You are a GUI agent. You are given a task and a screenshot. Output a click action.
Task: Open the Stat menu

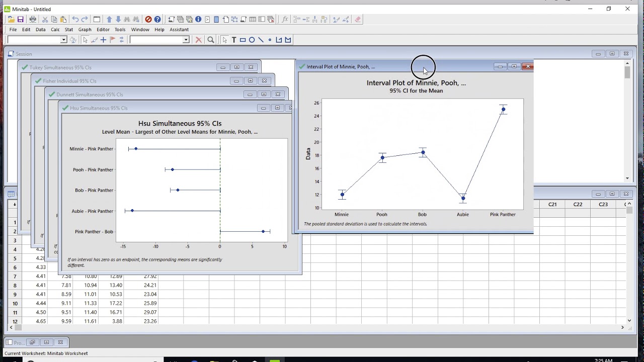pyautogui.click(x=69, y=30)
